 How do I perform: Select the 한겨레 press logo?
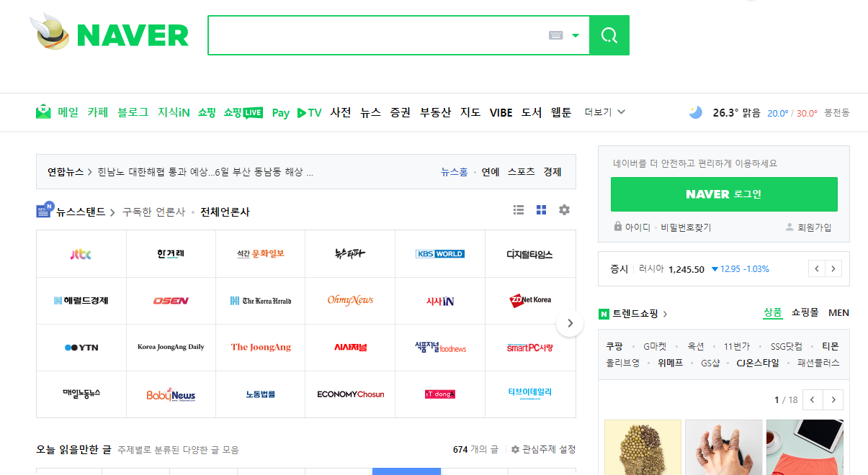(171, 254)
